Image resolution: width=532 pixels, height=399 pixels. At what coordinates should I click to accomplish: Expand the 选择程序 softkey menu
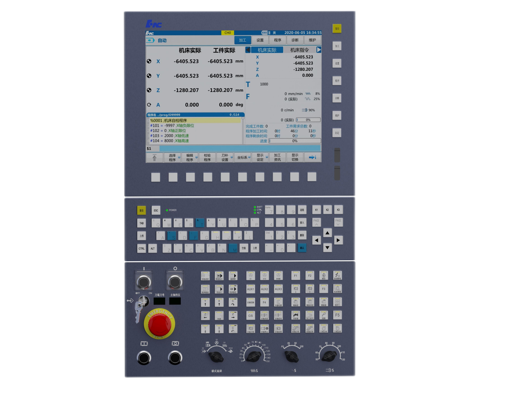pos(172,157)
